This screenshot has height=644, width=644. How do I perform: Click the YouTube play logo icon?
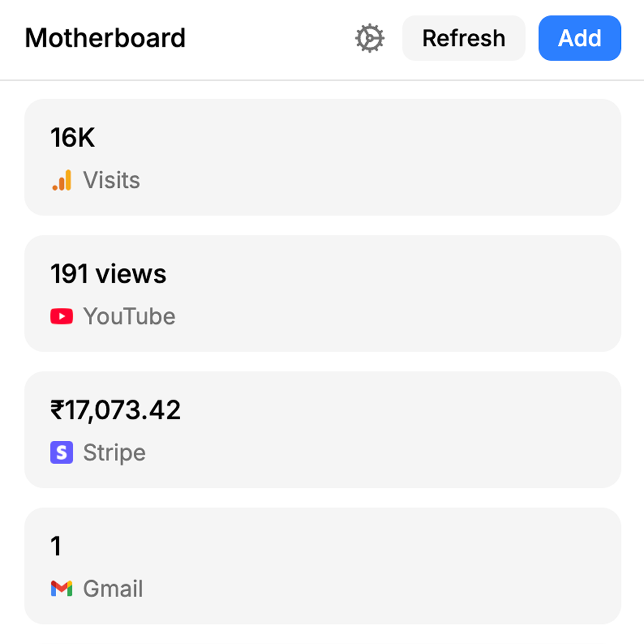click(x=62, y=317)
